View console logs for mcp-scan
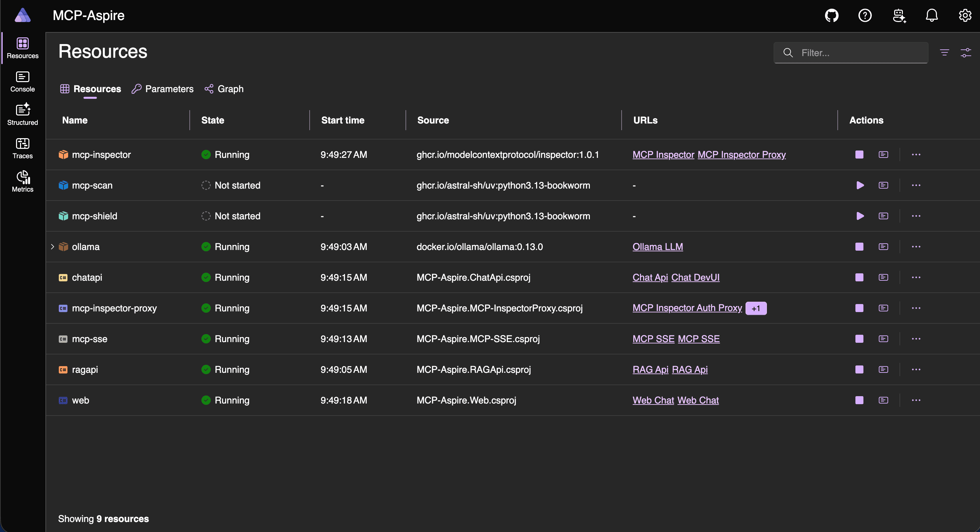The width and height of the screenshot is (980, 532). pyautogui.click(x=883, y=186)
